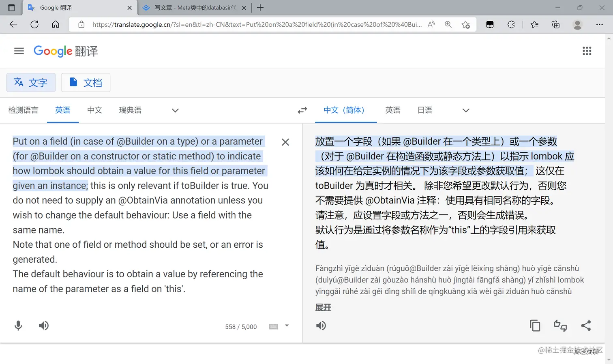
Task: Select 日语 as the target language
Action: pos(425,110)
